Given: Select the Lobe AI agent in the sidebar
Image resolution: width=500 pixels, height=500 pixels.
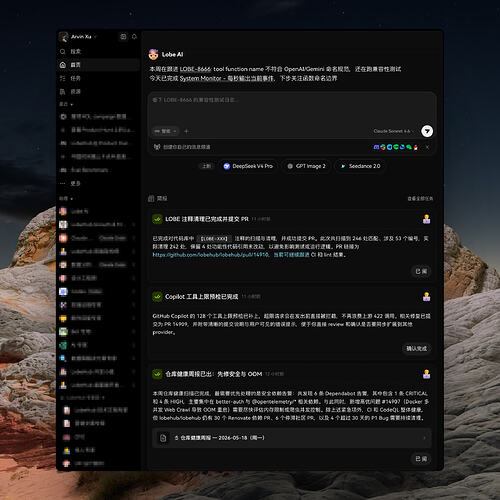Looking at the screenshot, I should point(99,211).
